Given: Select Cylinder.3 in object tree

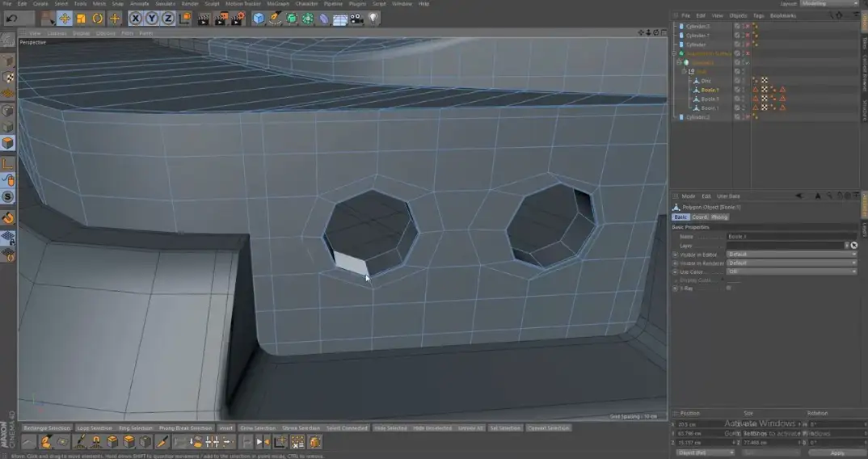Looking at the screenshot, I should point(697,26).
